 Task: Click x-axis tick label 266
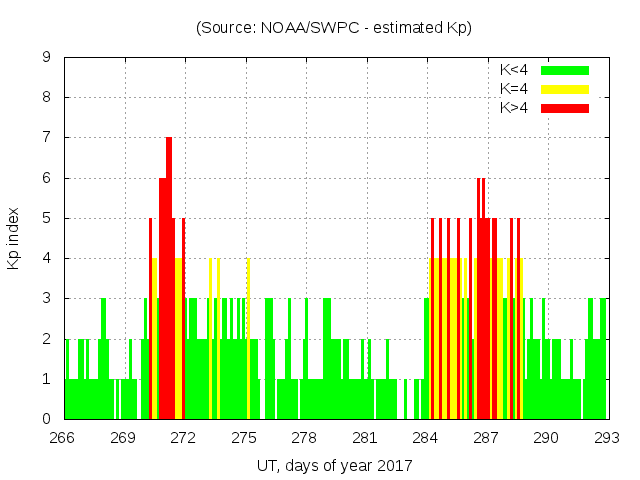63,438
